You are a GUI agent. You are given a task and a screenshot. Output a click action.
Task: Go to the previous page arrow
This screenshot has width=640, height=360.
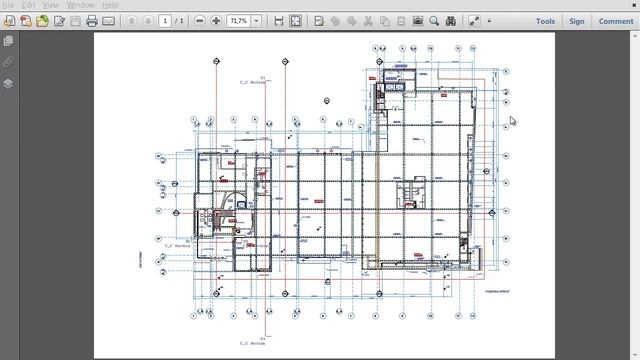coord(131,20)
